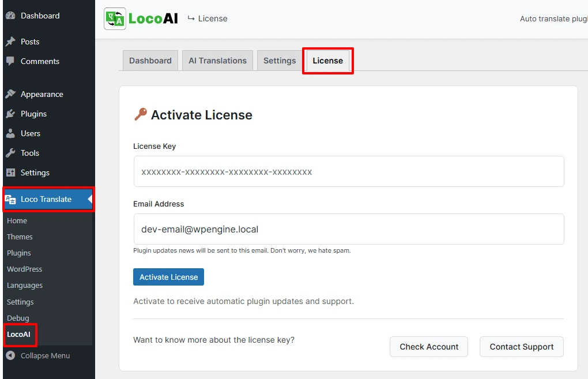
Task: Open Debug submenu item
Action: tap(18, 318)
